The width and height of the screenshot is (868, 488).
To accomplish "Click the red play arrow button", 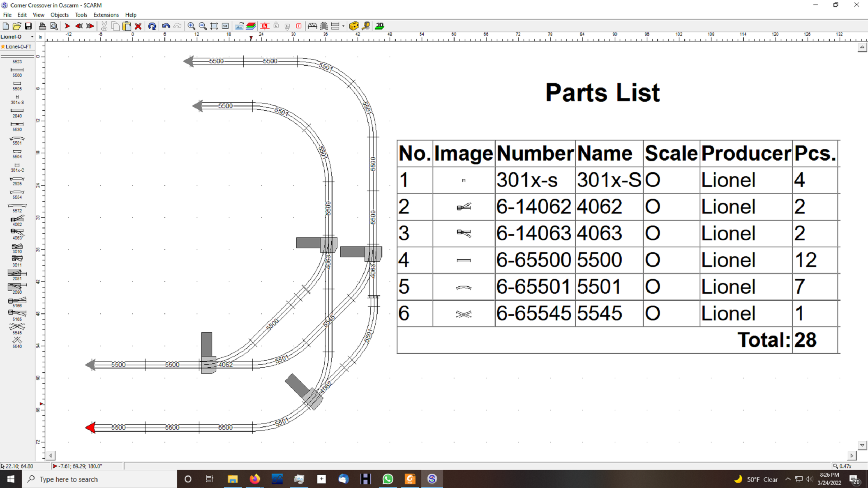I will tap(67, 26).
